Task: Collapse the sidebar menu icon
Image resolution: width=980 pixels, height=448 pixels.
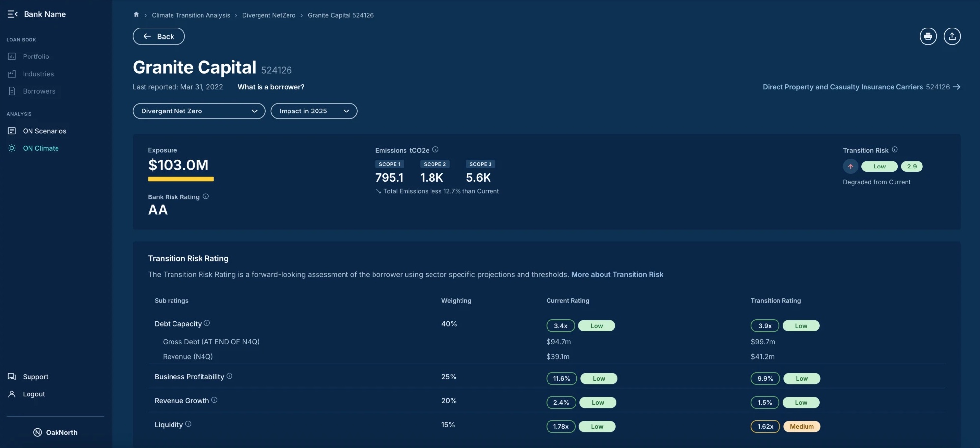Action: point(13,14)
